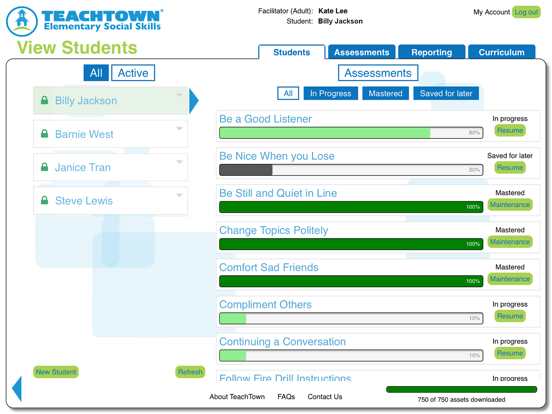Open the FAQs link
This screenshot has width=552, height=414.
click(286, 397)
